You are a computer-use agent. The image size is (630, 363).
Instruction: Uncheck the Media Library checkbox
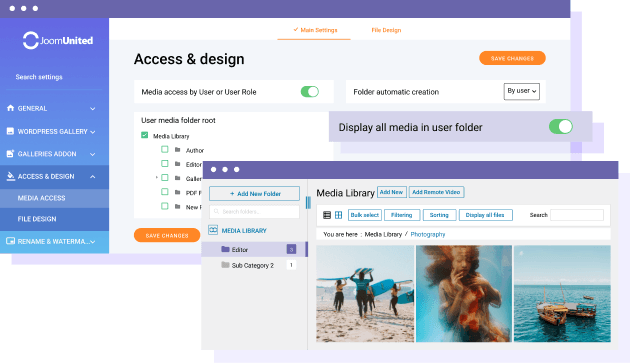point(145,135)
